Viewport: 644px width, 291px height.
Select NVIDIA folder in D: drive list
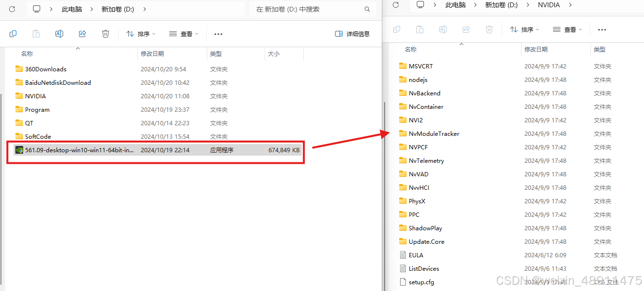[x=35, y=96]
